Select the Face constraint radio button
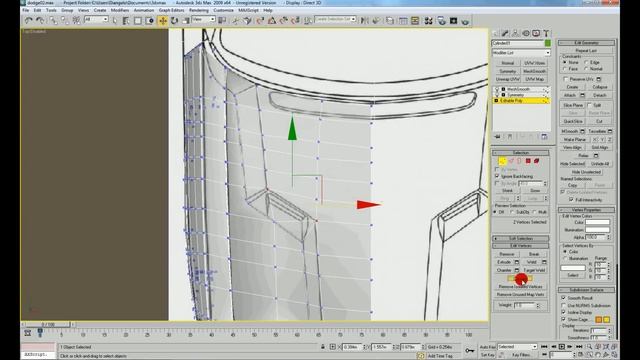Image resolution: width=640 pixels, height=360 pixels. pyautogui.click(x=565, y=69)
